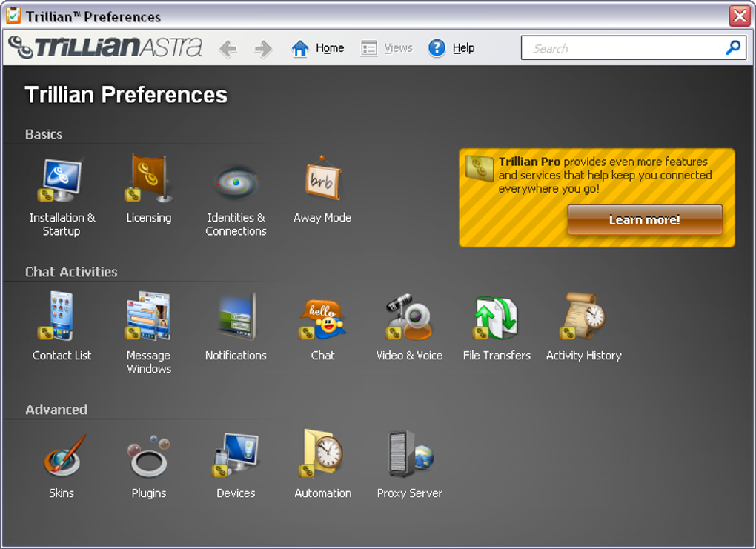Click the Advanced section heading
The height and width of the screenshot is (549, 756).
click(x=56, y=410)
